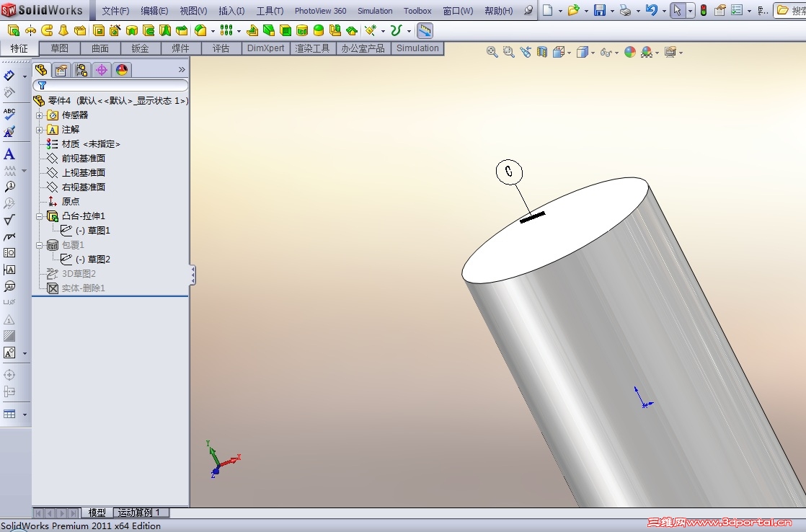806x532 pixels.
Task: Switch to the 钣金 ribbon tab
Action: click(140, 48)
